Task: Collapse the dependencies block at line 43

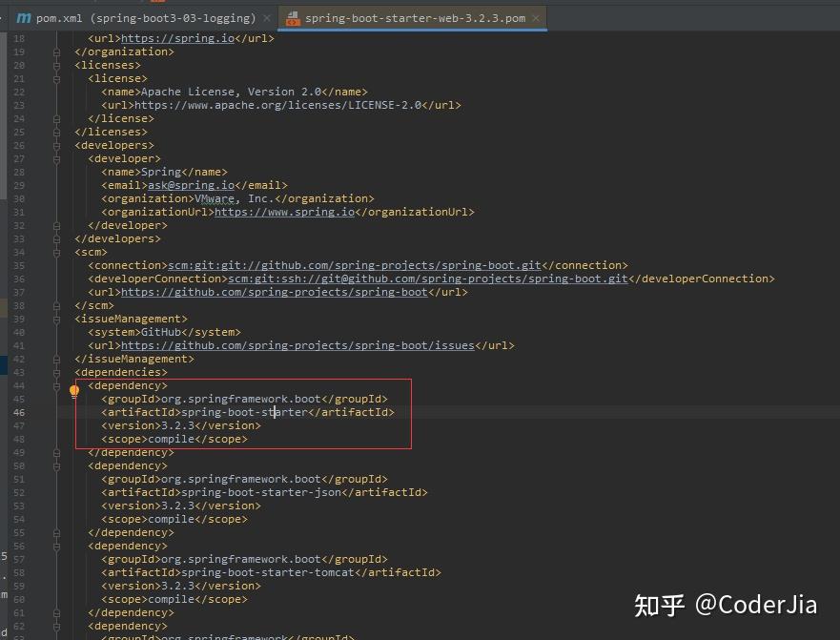Action: coord(57,373)
